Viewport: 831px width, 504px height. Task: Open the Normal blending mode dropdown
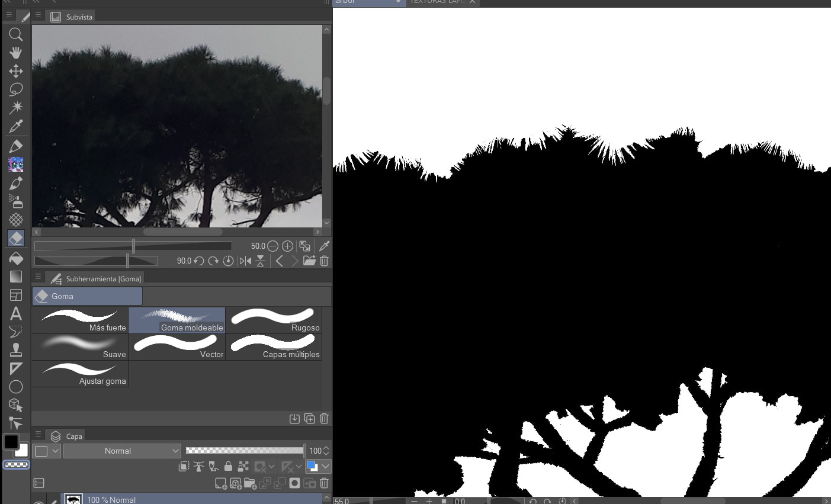coord(122,451)
